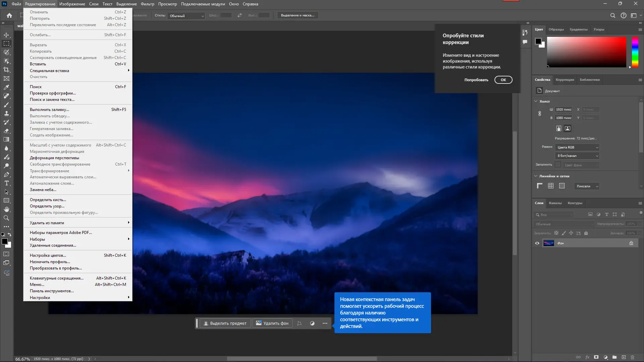Open the 8 бит/канал dropdown

point(577,156)
